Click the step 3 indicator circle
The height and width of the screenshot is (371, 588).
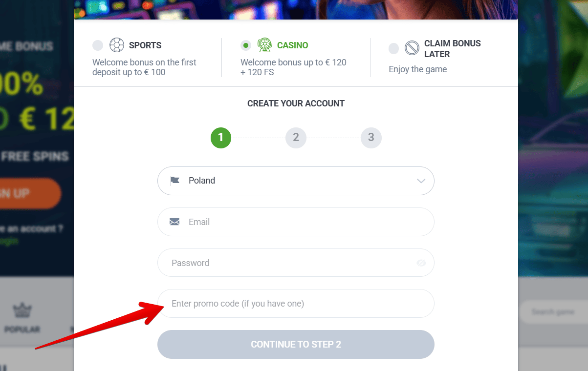coord(371,138)
